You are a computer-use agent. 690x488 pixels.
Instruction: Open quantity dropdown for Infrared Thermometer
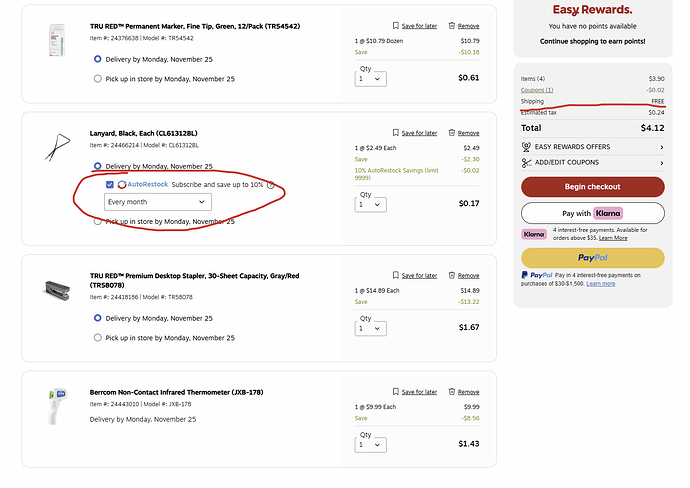pyautogui.click(x=371, y=445)
